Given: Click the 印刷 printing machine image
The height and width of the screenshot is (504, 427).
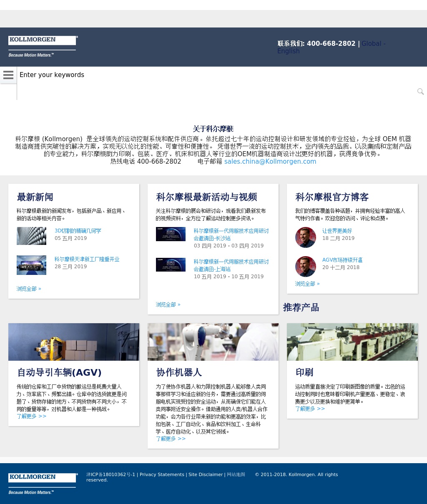Looking at the screenshot, I should [x=352, y=342].
